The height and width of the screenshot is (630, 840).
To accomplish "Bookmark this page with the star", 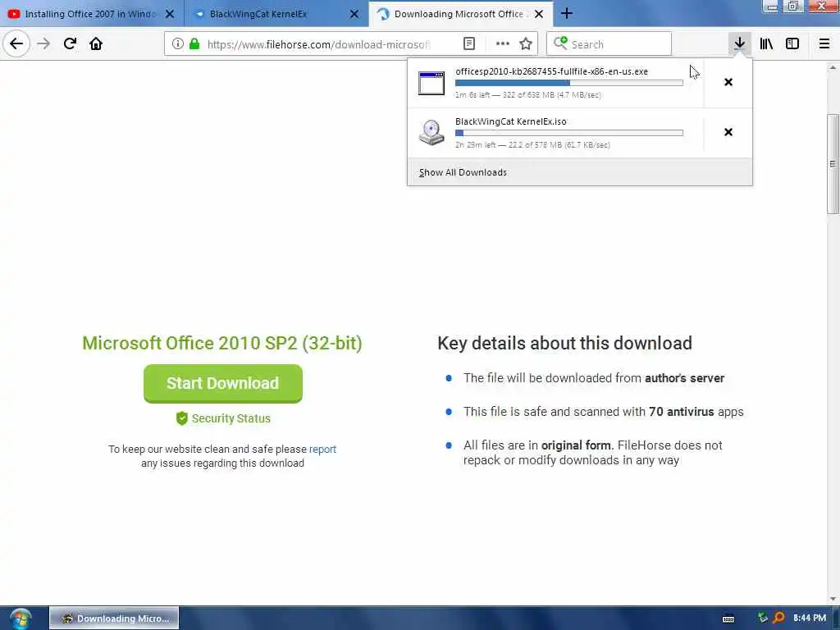I will coord(526,44).
